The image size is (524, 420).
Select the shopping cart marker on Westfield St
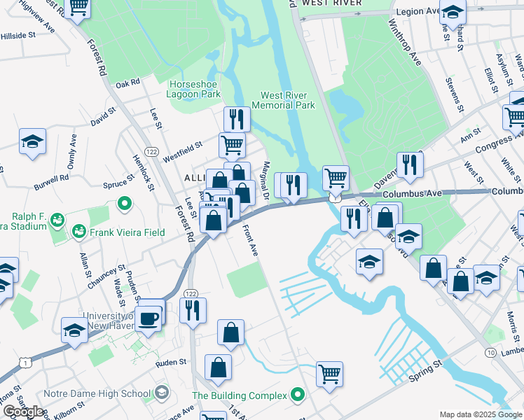click(233, 146)
